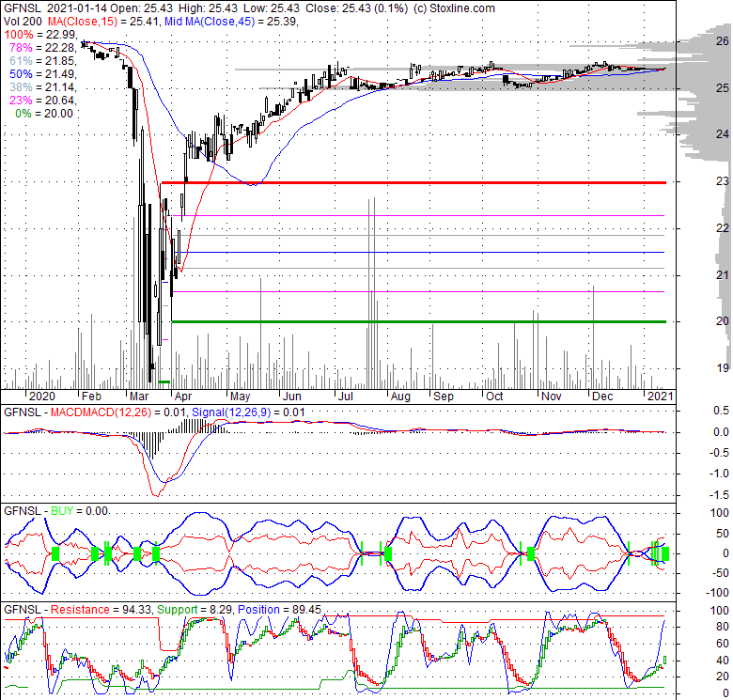Image resolution: width=733 pixels, height=700 pixels.
Task: Click the 0% = 20.00 Fibonacci label
Action: click(x=44, y=113)
